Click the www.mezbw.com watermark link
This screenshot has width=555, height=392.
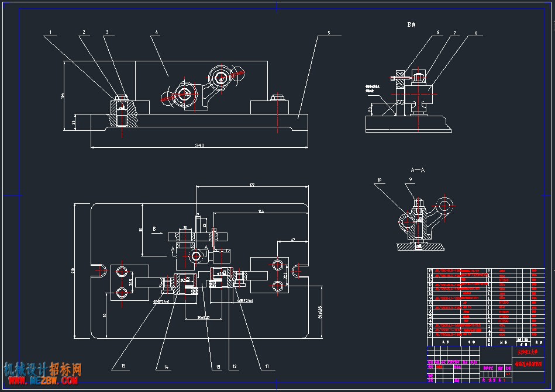(43, 381)
